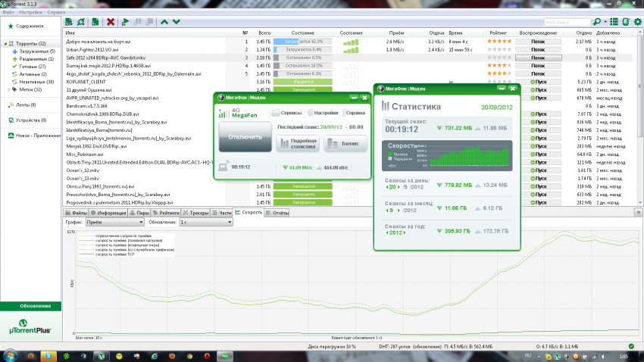The width and height of the screenshot is (644, 362).
Task: Select Загружаемые (5) in the sidebar
Action: 36,51
